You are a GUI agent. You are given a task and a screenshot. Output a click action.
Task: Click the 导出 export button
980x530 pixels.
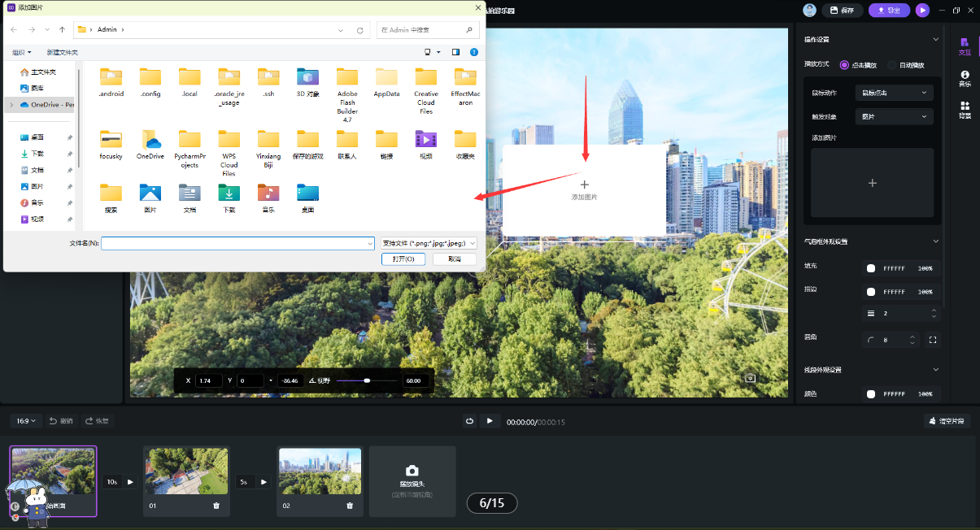(889, 10)
